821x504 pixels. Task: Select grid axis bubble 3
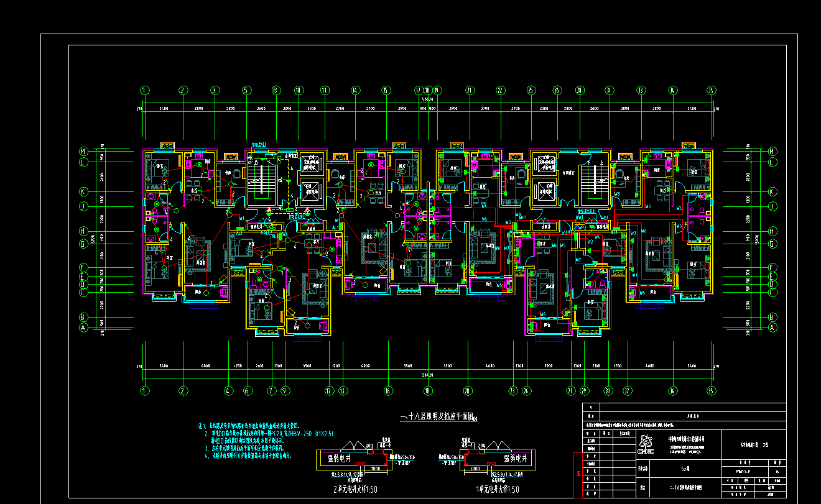click(215, 90)
